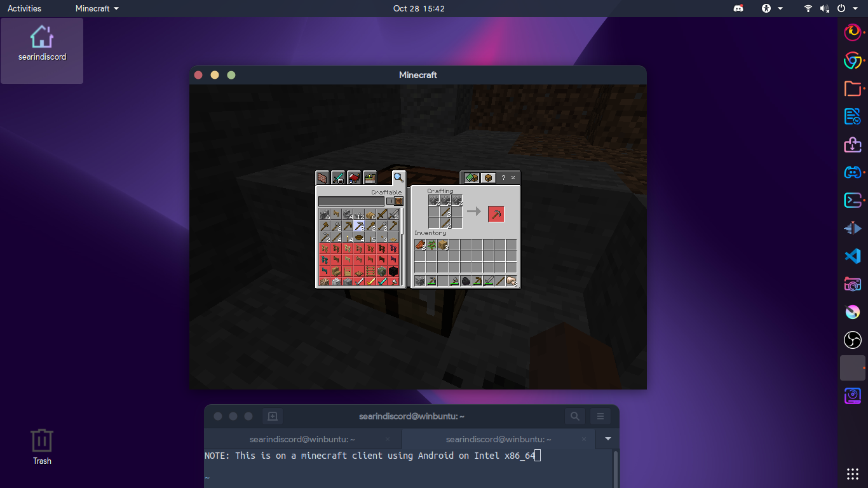Click the terminal search button
868x488 pixels.
pyautogui.click(x=575, y=416)
